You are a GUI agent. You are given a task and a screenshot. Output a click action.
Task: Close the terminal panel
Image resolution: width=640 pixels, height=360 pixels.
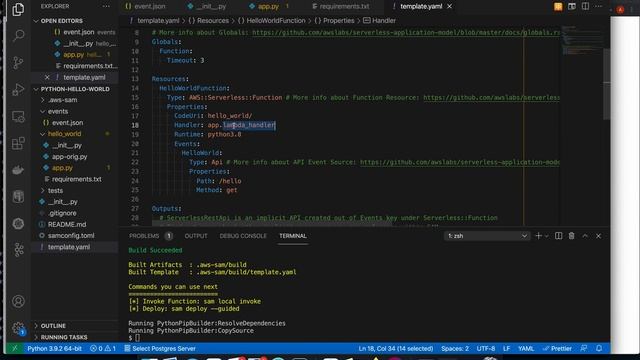click(x=598, y=236)
